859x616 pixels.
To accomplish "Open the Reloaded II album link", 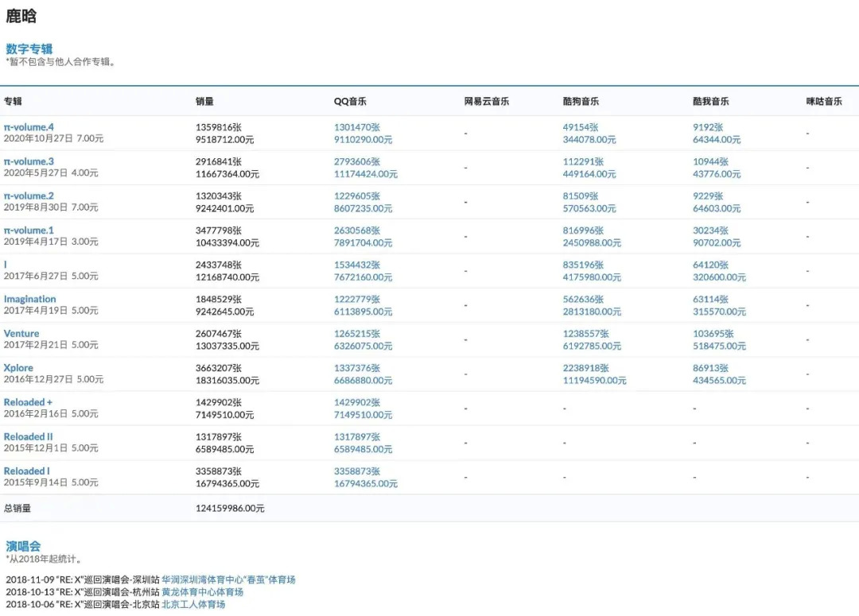I will [x=28, y=437].
